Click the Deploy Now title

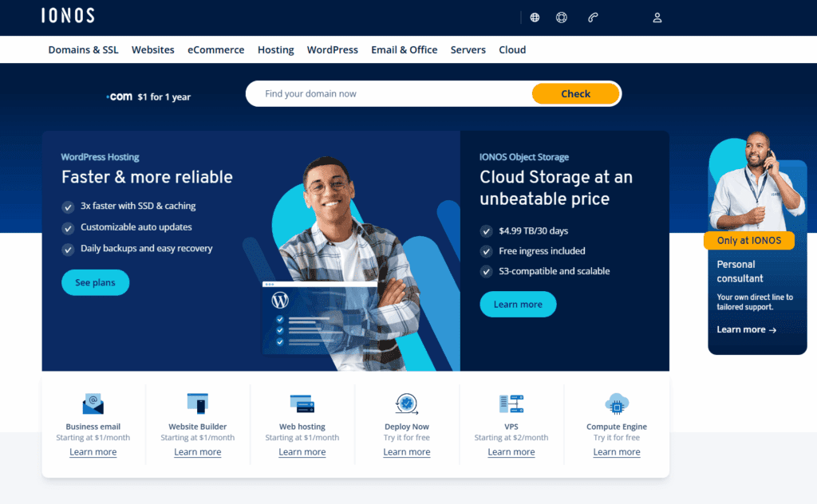pos(406,427)
